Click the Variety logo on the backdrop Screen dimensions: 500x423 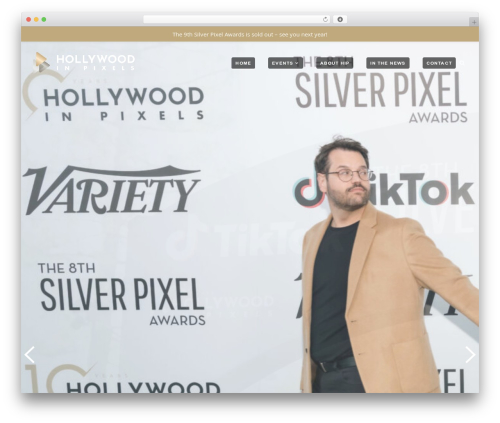coord(112,190)
